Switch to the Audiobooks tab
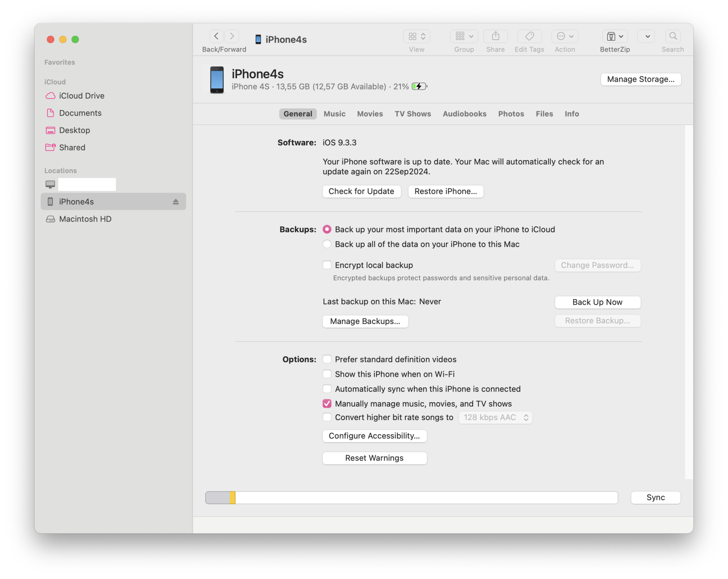This screenshot has height=579, width=728. [x=464, y=114]
